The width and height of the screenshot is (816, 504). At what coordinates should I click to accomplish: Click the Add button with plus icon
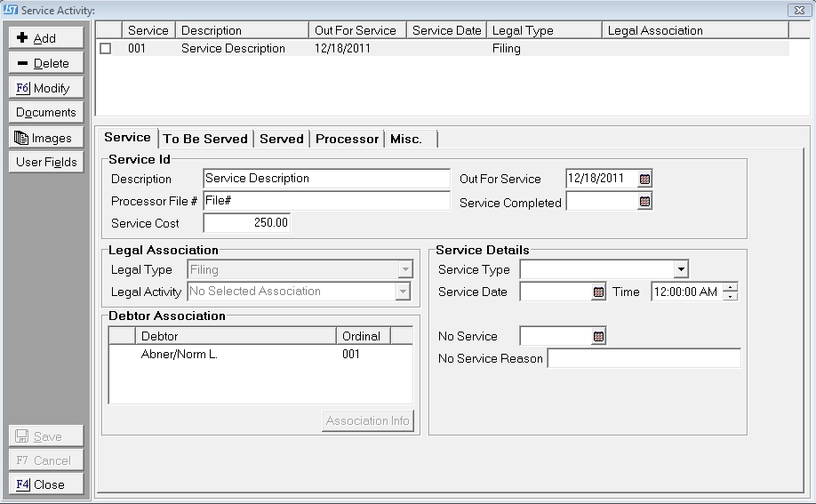click(x=46, y=38)
